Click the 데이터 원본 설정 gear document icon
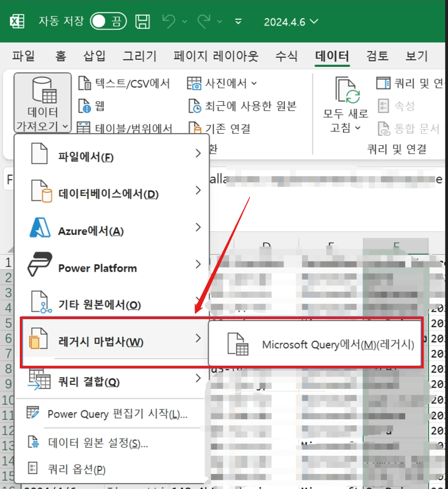Viewport: 448px width, 489px height. tap(33, 441)
